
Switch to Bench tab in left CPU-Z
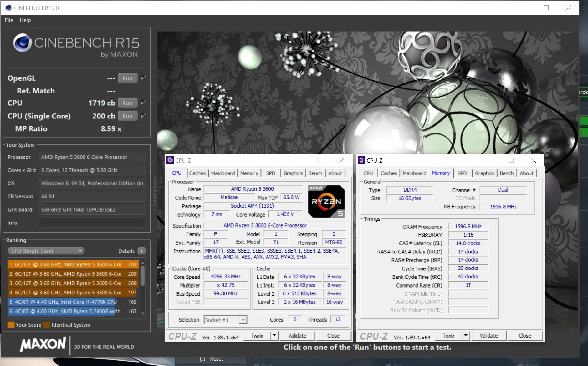pyautogui.click(x=315, y=173)
